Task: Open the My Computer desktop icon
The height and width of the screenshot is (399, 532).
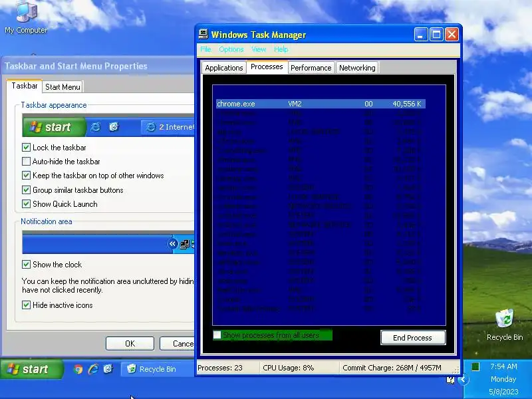Action: 26,18
